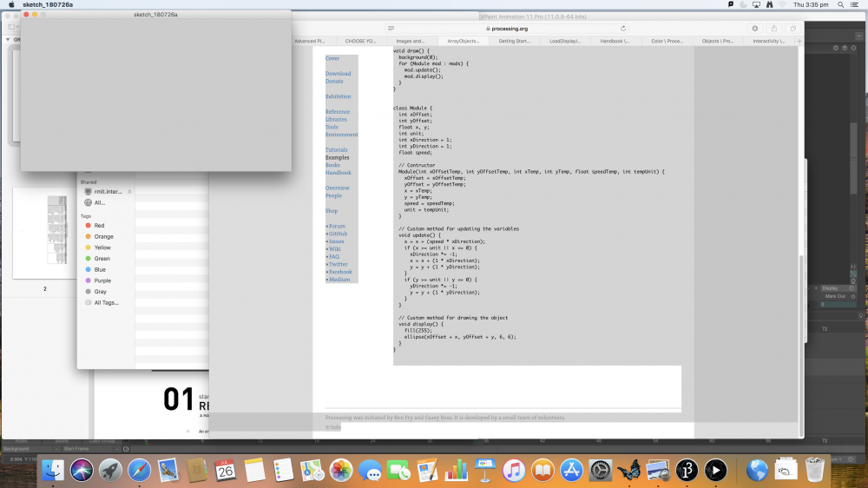Visit the Github link
This screenshot has width=868, height=488.
pyautogui.click(x=338, y=234)
